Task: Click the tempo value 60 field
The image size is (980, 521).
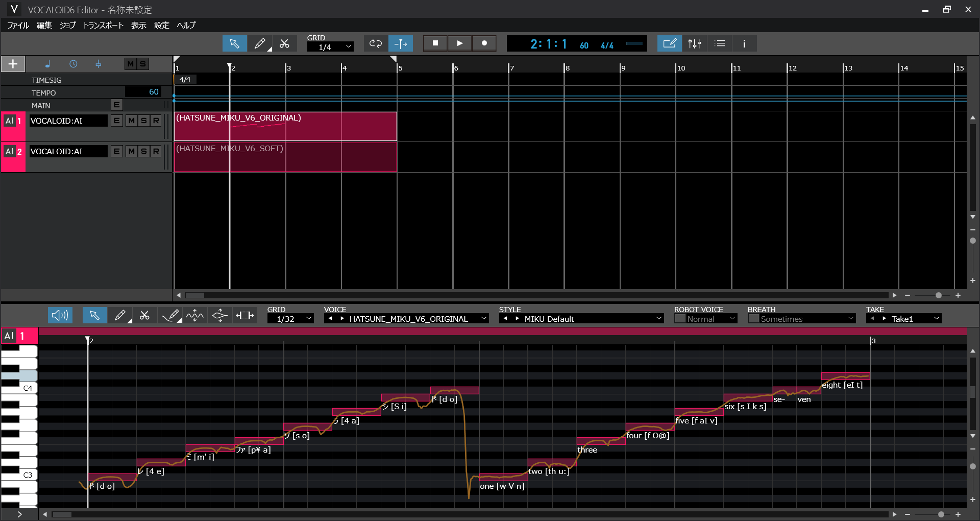Action: (143, 92)
